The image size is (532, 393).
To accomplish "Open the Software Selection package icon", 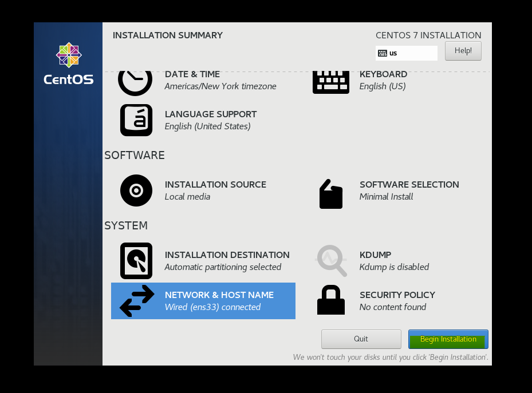I will click(x=331, y=194).
